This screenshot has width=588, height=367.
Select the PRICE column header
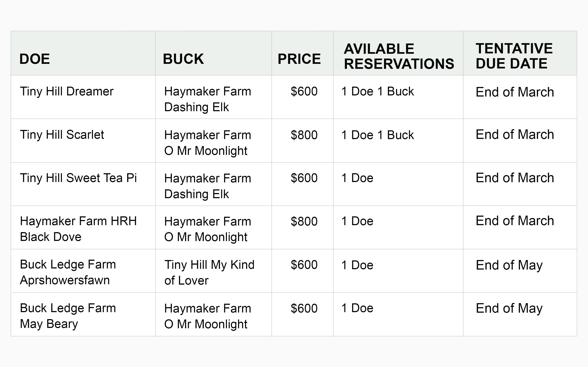[299, 59]
